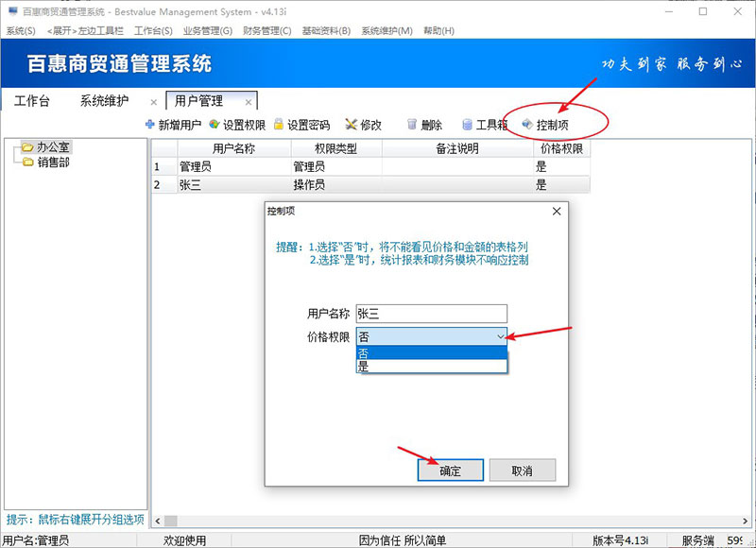This screenshot has height=548, width=756.
Task: Click row number 1 in table
Action: click(163, 166)
